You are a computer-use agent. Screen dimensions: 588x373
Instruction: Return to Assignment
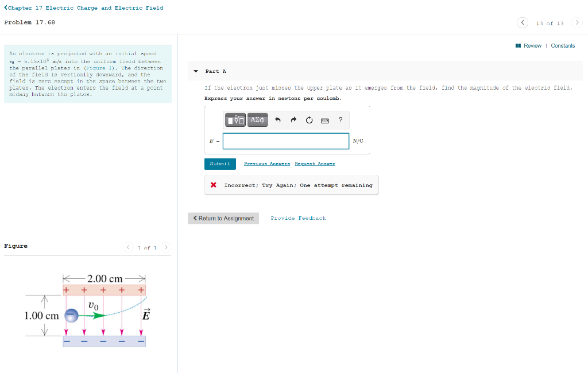point(223,218)
